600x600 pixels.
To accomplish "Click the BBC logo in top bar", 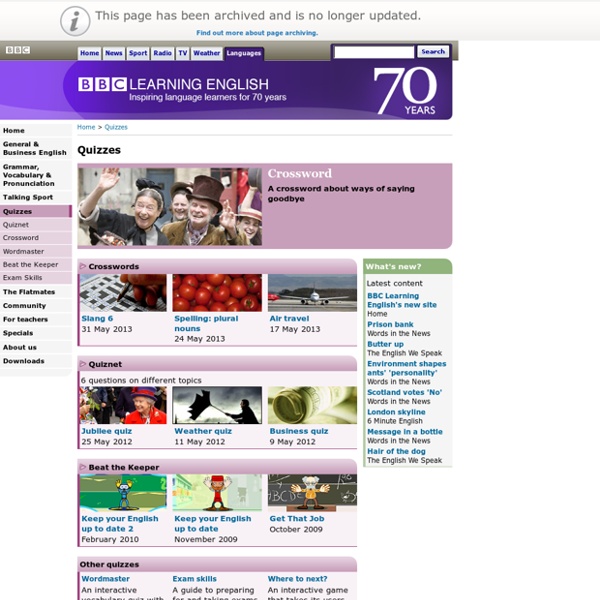I will pyautogui.click(x=17, y=50).
